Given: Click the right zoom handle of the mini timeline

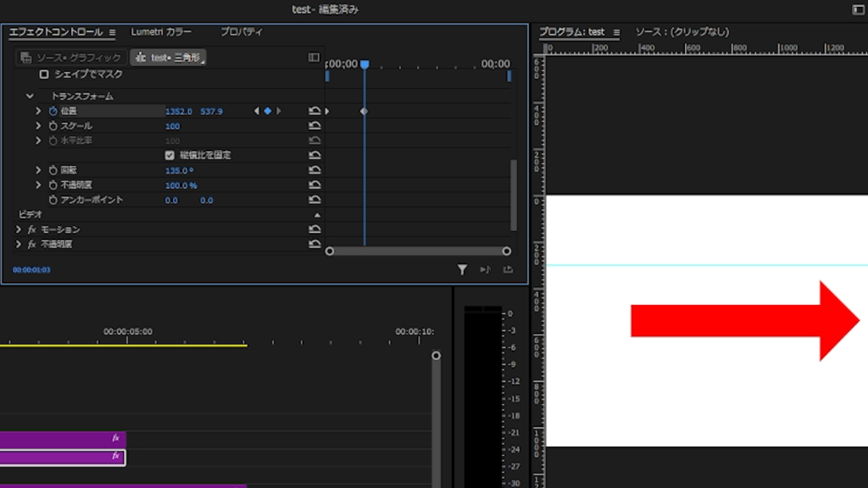Looking at the screenshot, I should (x=507, y=251).
